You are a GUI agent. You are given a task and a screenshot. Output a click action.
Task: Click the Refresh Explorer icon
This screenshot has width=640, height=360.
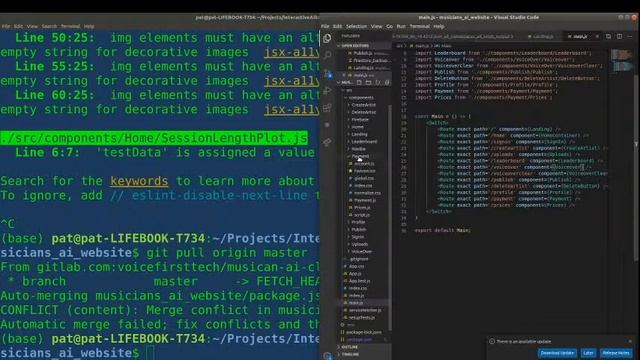tap(378, 82)
